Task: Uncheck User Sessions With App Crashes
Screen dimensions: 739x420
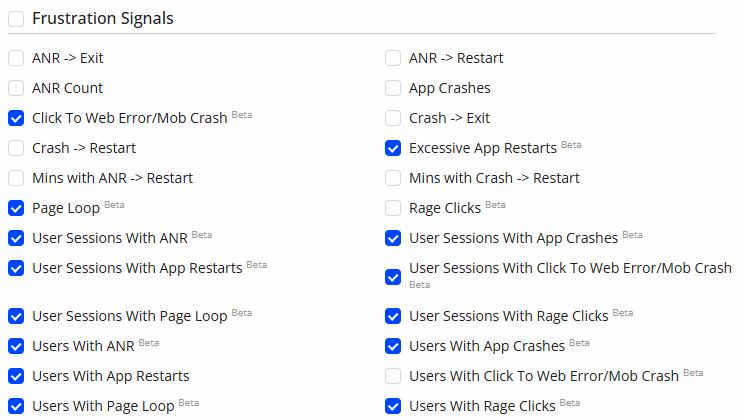Action: tap(393, 238)
